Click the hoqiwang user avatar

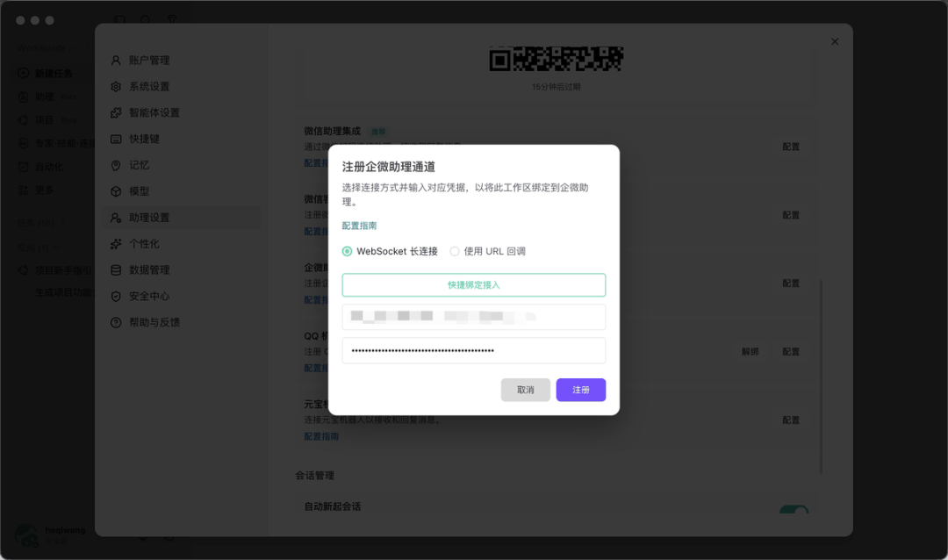26,535
